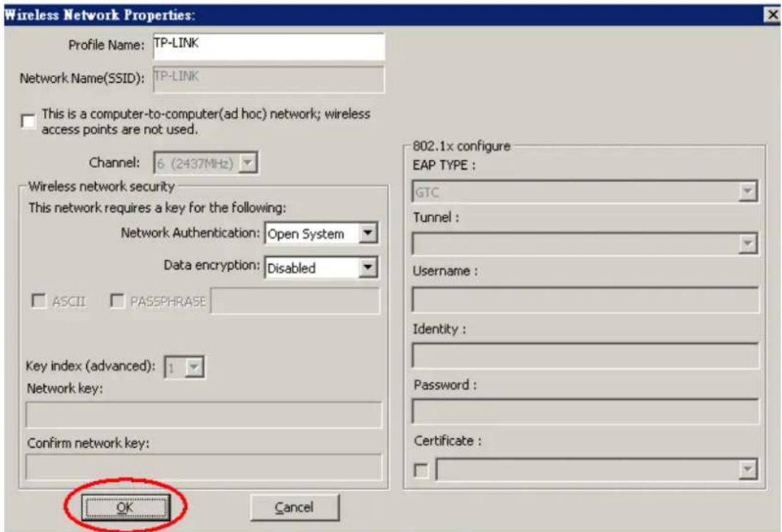The image size is (782, 532).
Task: Toggle the PASSPHRASE checkbox
Action: tap(116, 301)
